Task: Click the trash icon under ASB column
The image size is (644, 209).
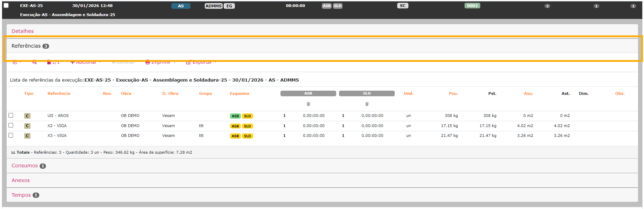Action: pyautogui.click(x=308, y=104)
